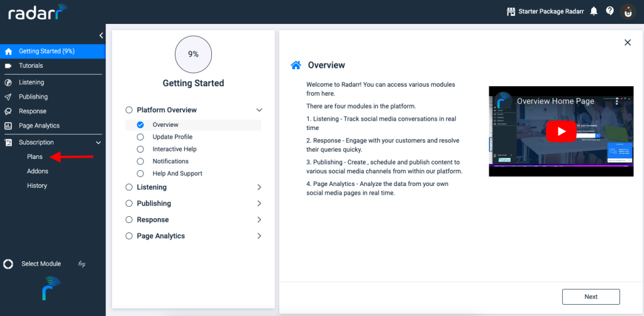Collapse Platform Overview with its chevron
Image resolution: width=644 pixels, height=316 pixels.
[259, 110]
